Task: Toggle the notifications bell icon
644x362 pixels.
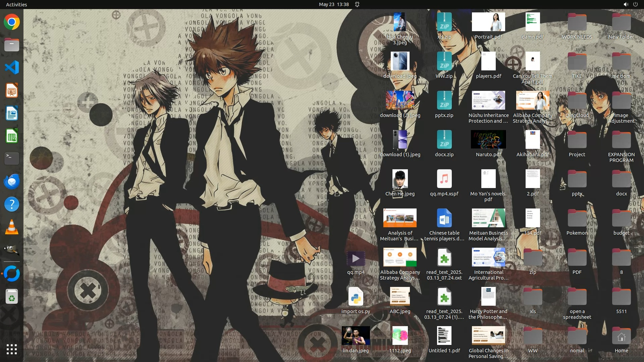Action: [357, 4]
